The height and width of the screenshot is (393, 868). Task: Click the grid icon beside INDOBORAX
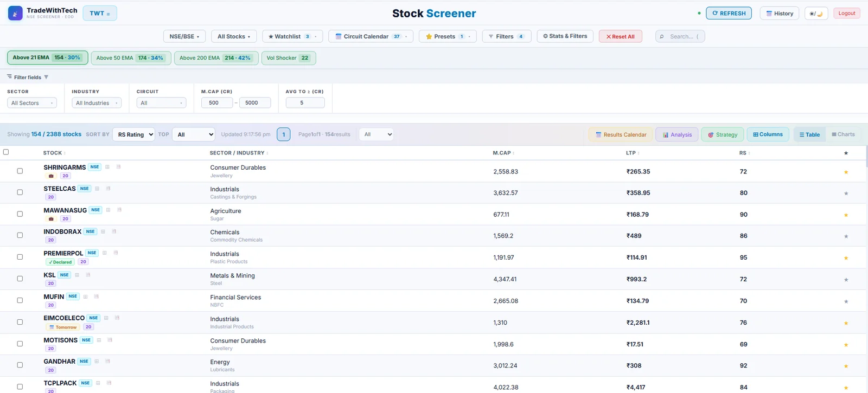click(103, 231)
